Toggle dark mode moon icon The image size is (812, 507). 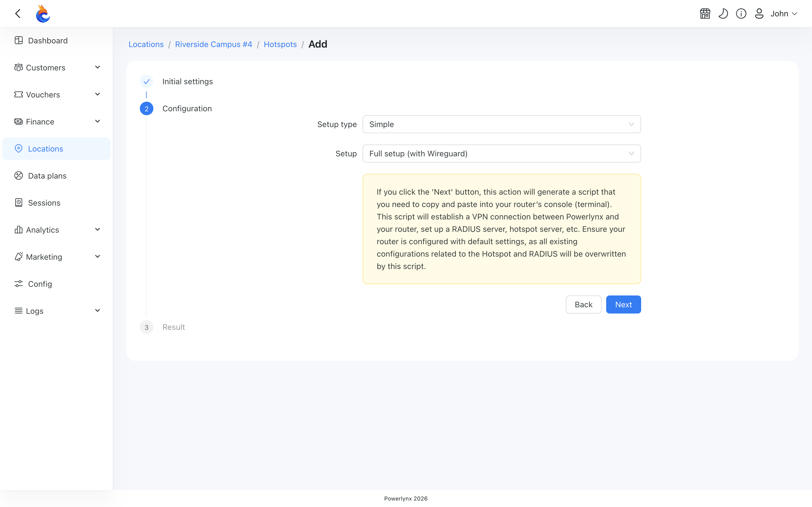pyautogui.click(x=723, y=14)
